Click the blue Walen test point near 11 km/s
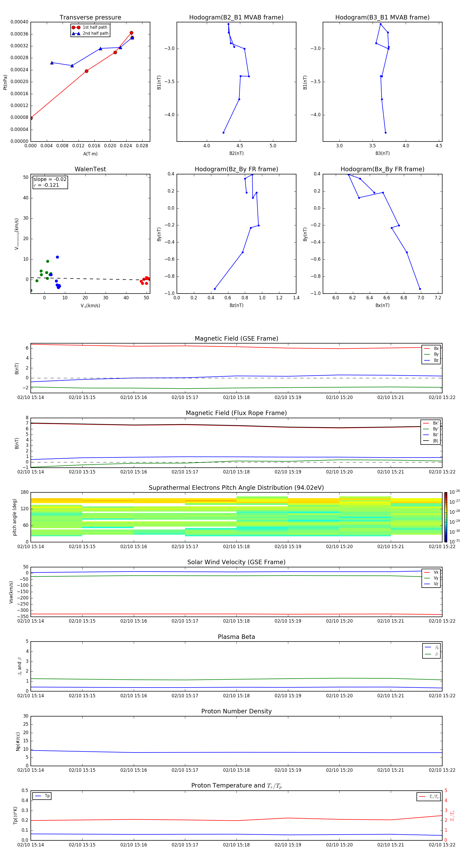 coord(57,257)
